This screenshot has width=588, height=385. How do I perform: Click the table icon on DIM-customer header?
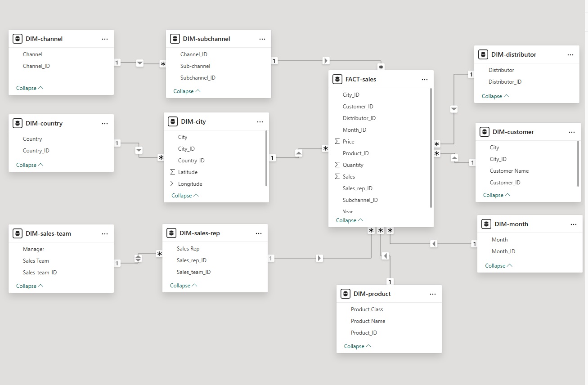pos(485,131)
